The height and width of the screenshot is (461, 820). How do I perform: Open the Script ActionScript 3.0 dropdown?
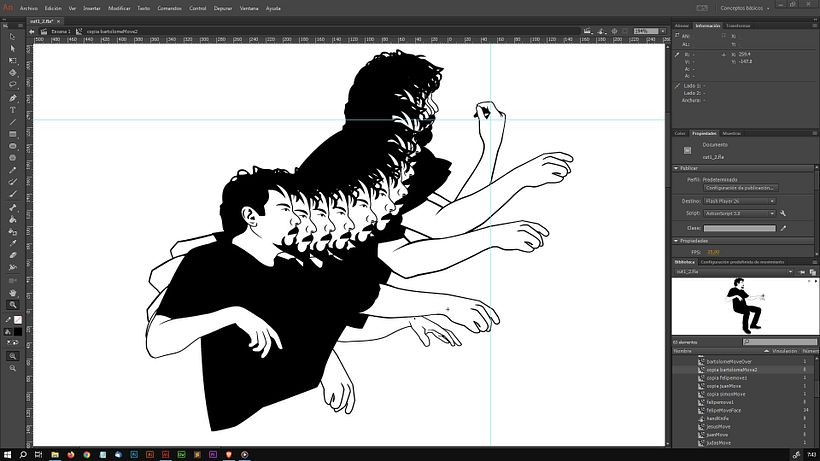click(x=739, y=213)
